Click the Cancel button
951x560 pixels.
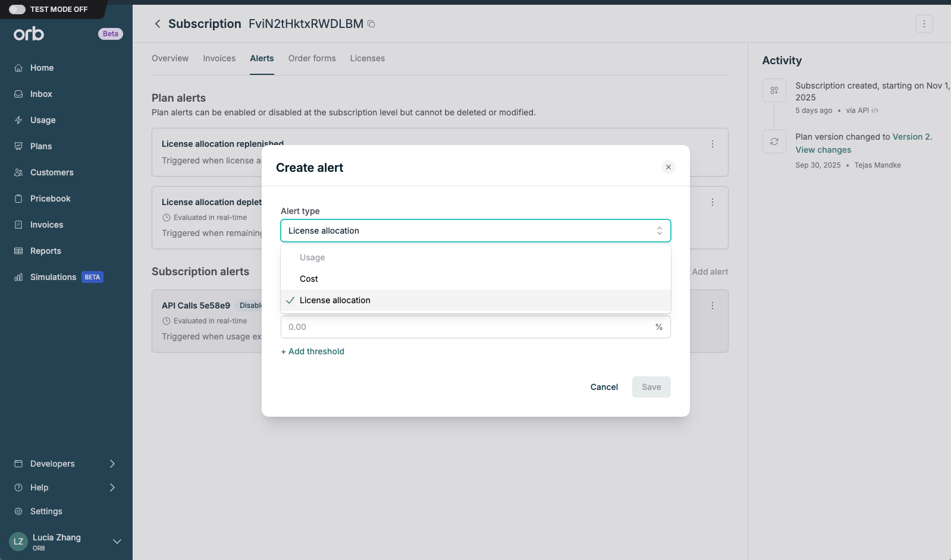(604, 387)
